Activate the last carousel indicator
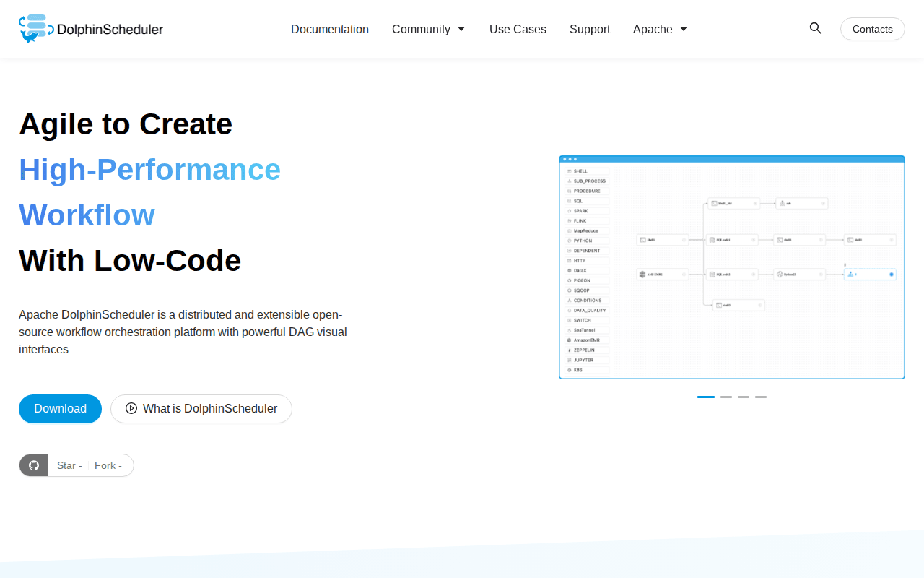Screen dimensions: 924x578 pos(760,397)
